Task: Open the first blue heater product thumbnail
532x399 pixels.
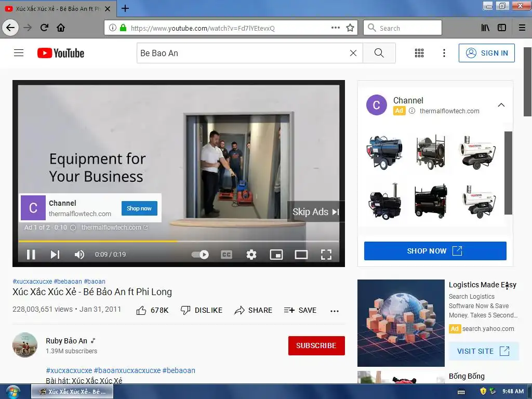Action: tap(384, 152)
